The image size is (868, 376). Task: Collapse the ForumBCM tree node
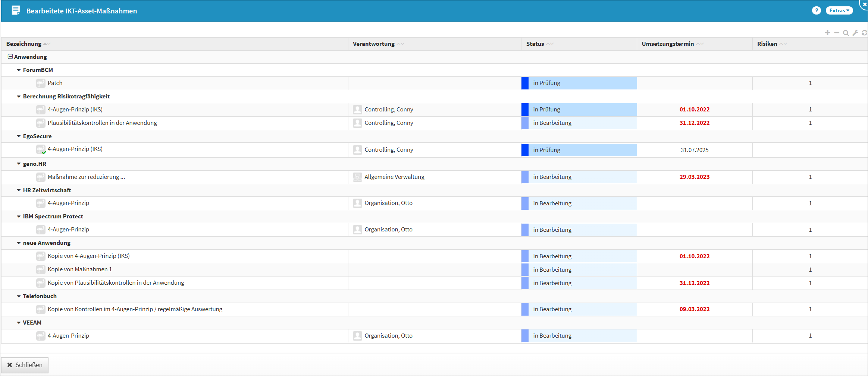coord(19,70)
